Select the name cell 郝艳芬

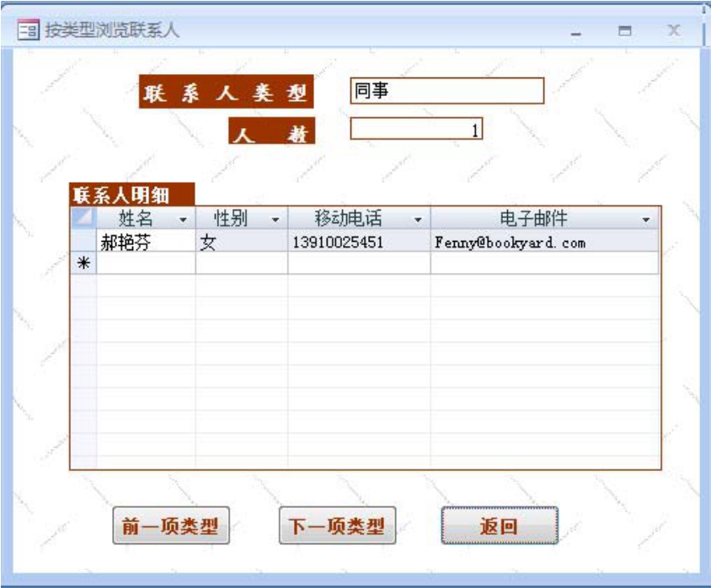tap(146, 243)
